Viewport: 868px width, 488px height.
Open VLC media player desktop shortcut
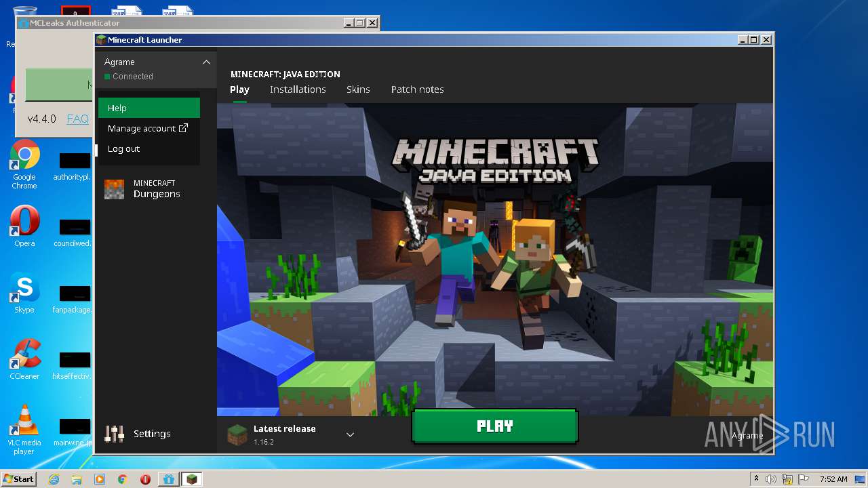(24, 430)
